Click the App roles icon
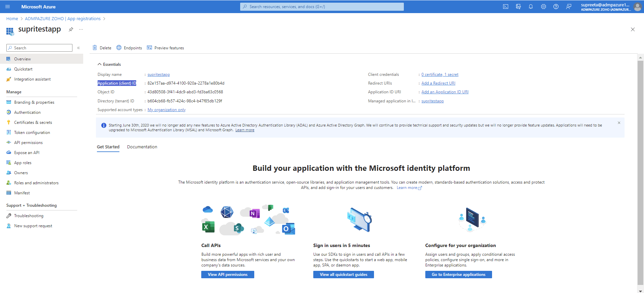 tap(9, 163)
